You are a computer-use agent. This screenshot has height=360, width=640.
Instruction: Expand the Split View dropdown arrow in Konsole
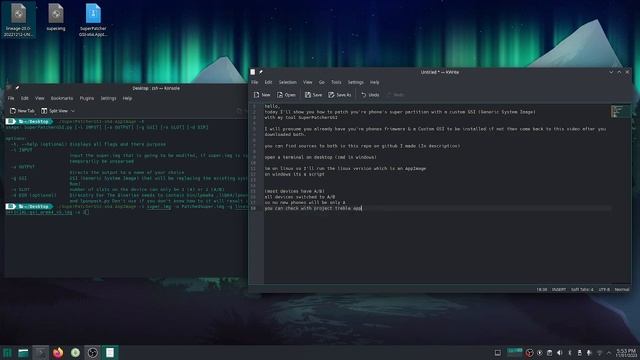[73, 111]
